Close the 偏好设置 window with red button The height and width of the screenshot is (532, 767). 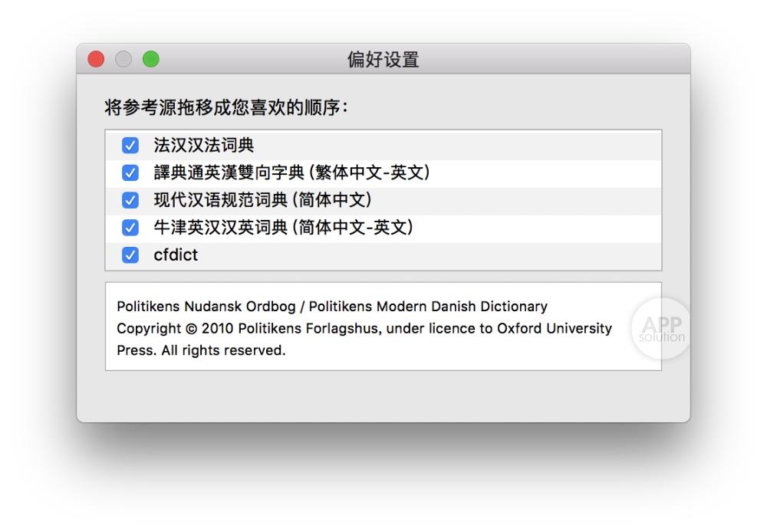pyautogui.click(x=96, y=59)
